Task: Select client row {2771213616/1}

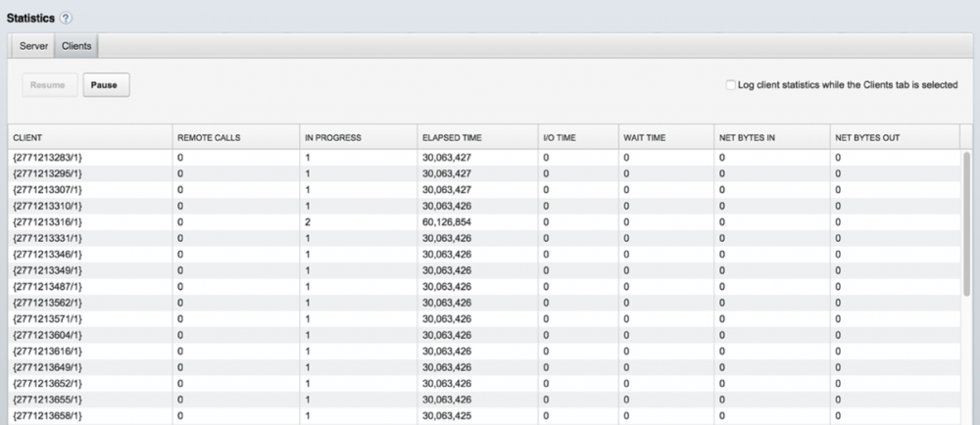Action: [x=484, y=352]
